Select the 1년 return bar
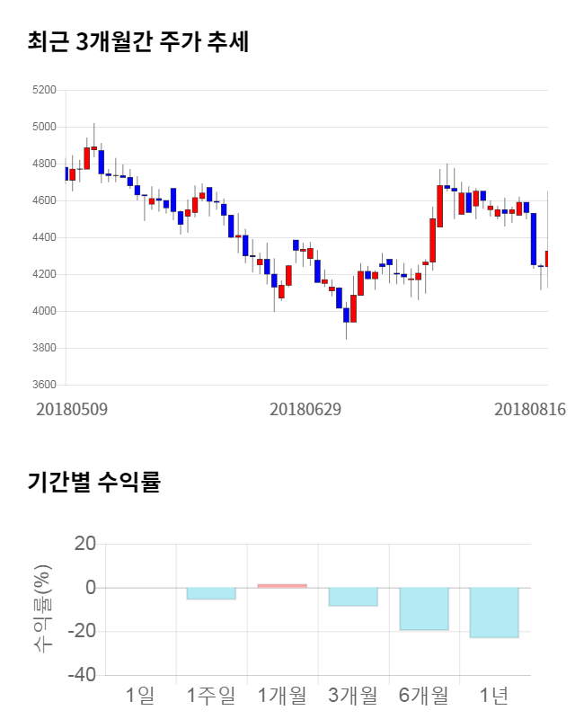Image resolution: width=575 pixels, height=728 pixels. click(495, 612)
